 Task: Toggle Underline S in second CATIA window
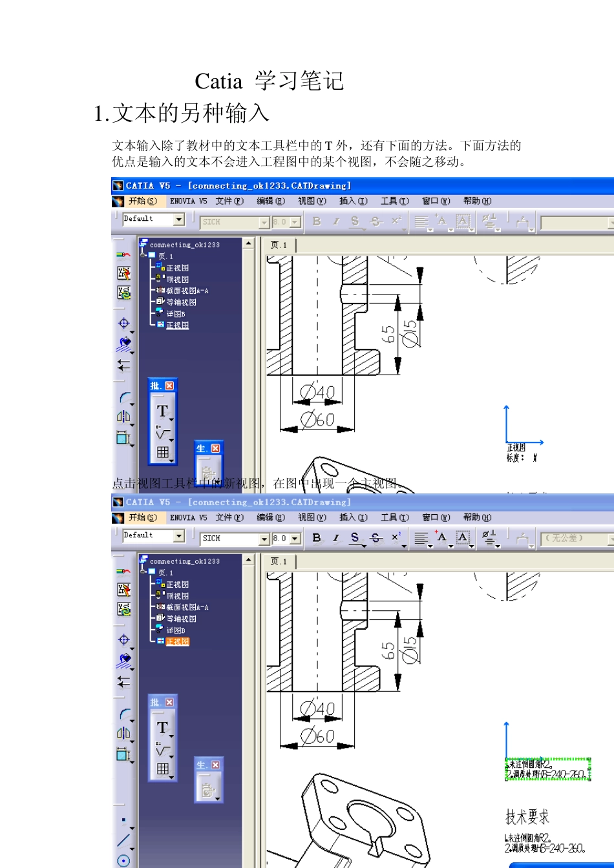tap(355, 538)
